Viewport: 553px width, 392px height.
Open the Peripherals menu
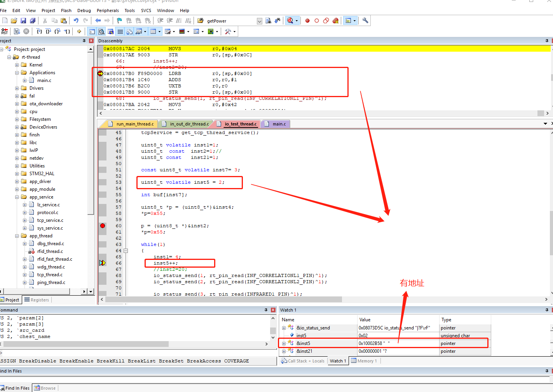tap(108, 10)
